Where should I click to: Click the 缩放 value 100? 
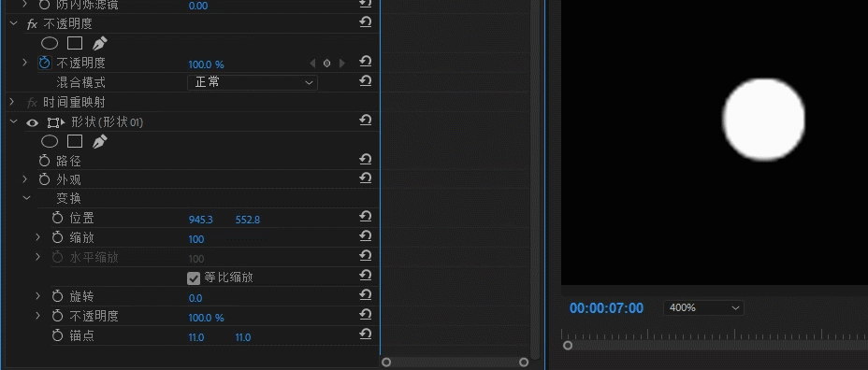pos(196,239)
